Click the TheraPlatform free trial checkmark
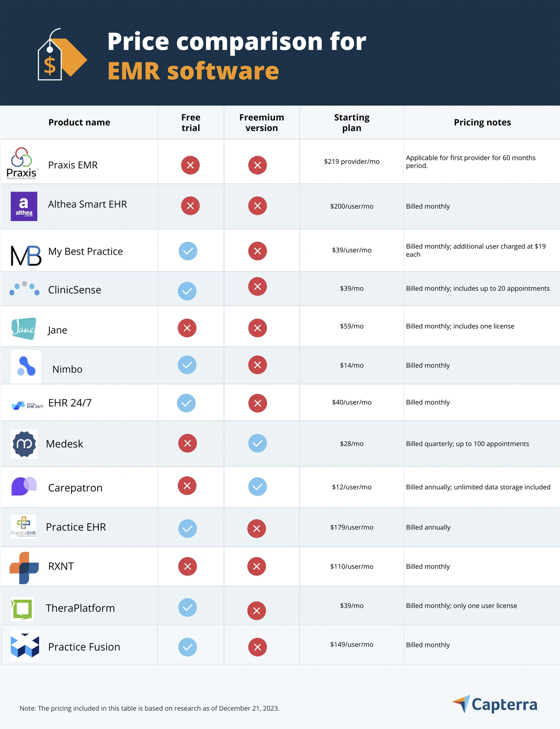 pos(188,608)
